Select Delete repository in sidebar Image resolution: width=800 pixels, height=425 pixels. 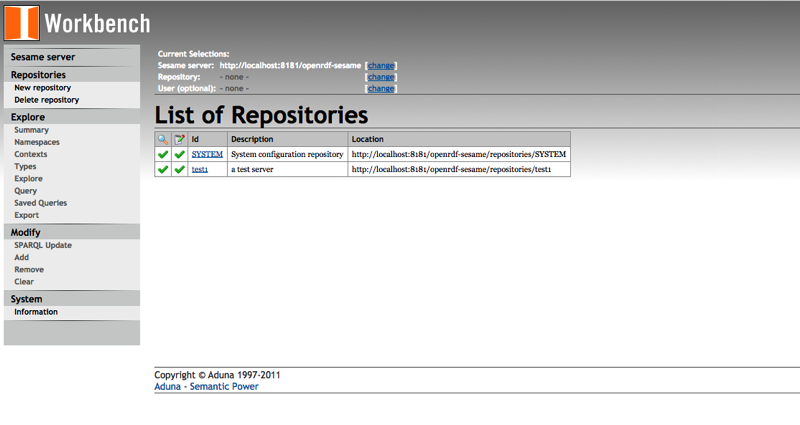coord(46,100)
